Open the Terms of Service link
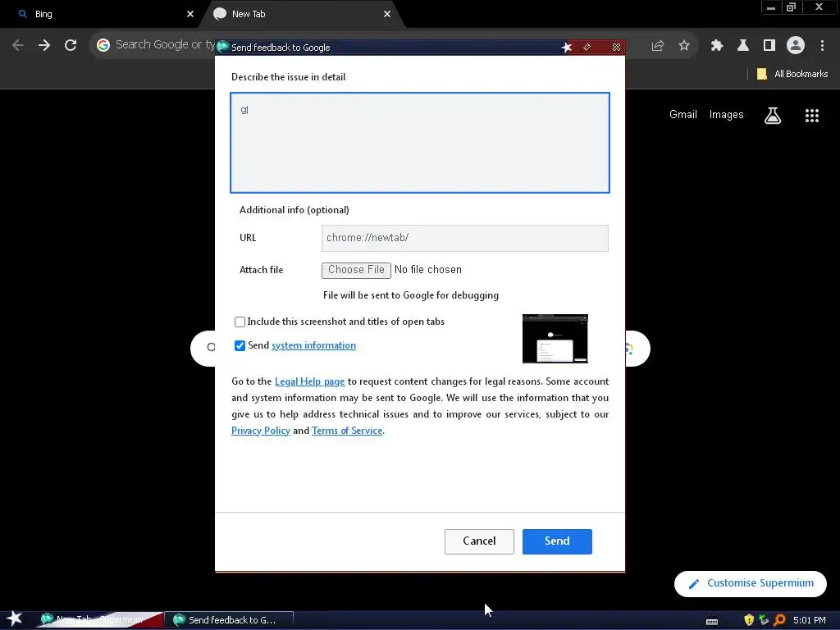 [x=347, y=431]
